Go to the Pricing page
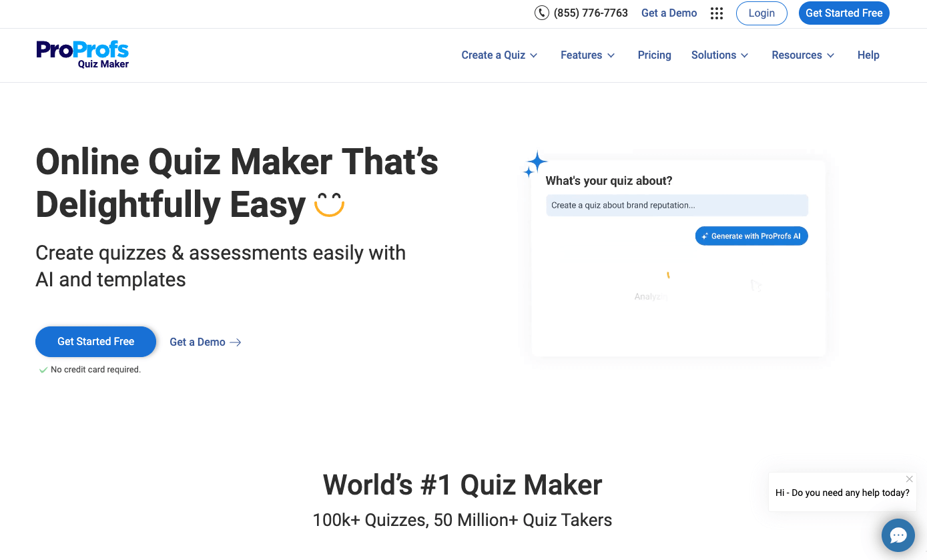 654,55
